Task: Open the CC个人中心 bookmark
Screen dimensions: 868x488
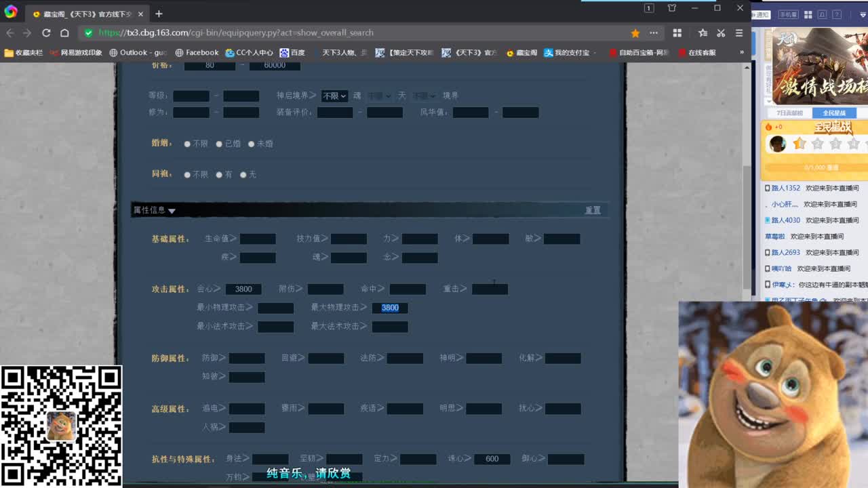Action: (x=250, y=52)
